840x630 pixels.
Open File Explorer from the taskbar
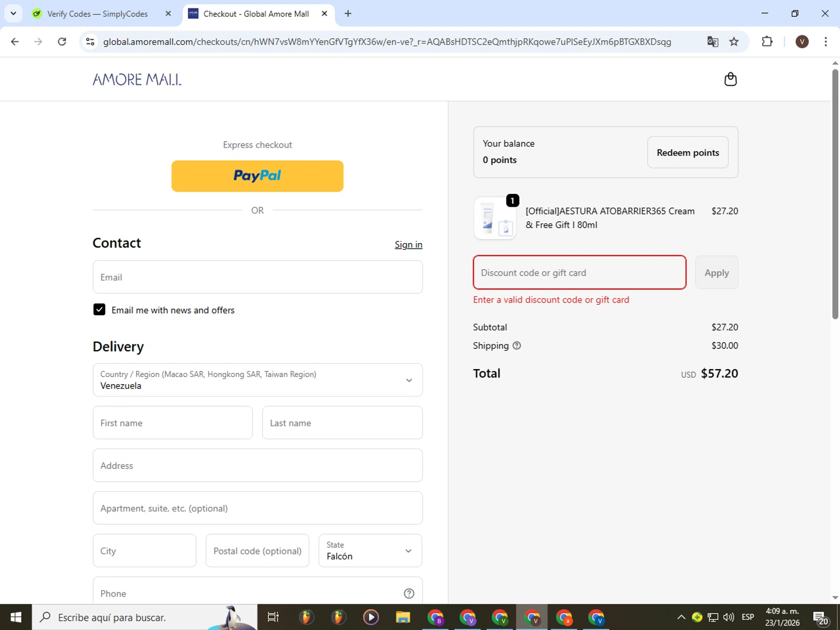click(x=403, y=617)
